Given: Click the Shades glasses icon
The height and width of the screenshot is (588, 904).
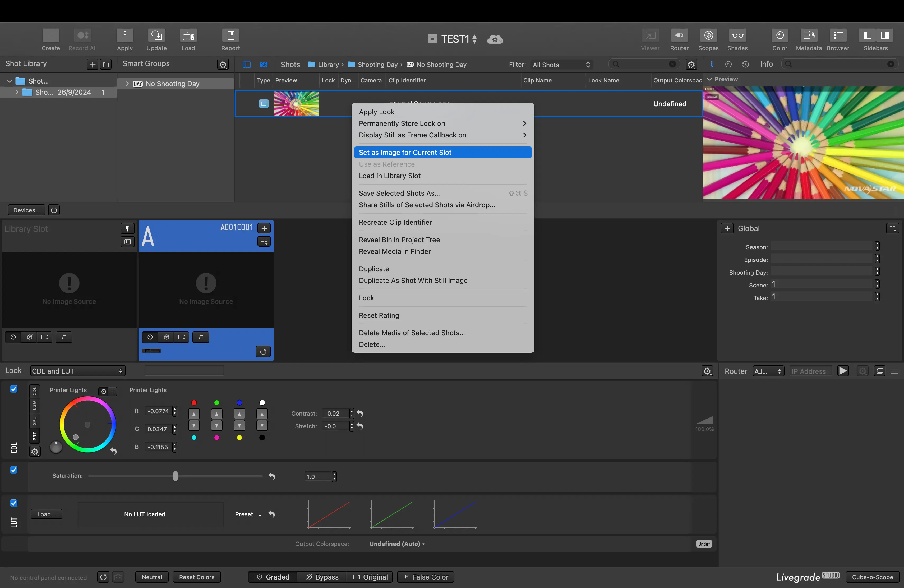Looking at the screenshot, I should point(737,36).
